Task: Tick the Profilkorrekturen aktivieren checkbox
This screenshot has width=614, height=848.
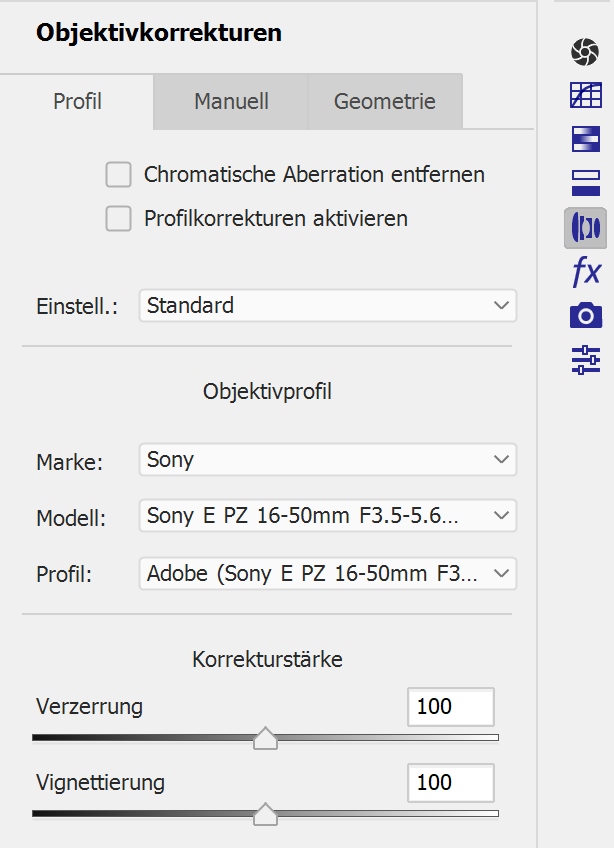Action: point(119,219)
